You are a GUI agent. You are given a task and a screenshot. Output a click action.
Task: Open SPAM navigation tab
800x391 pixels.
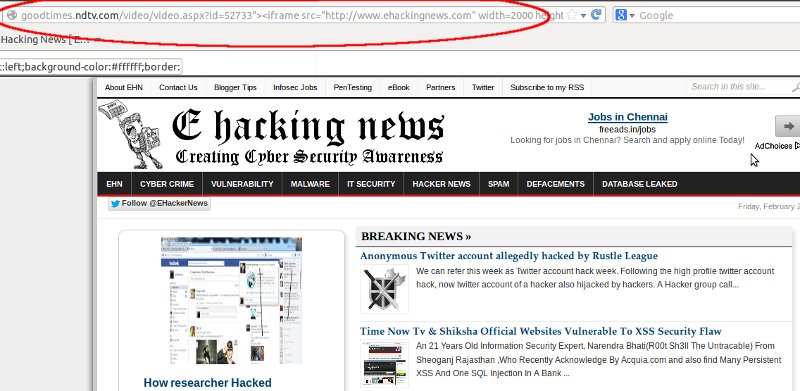pyautogui.click(x=498, y=184)
